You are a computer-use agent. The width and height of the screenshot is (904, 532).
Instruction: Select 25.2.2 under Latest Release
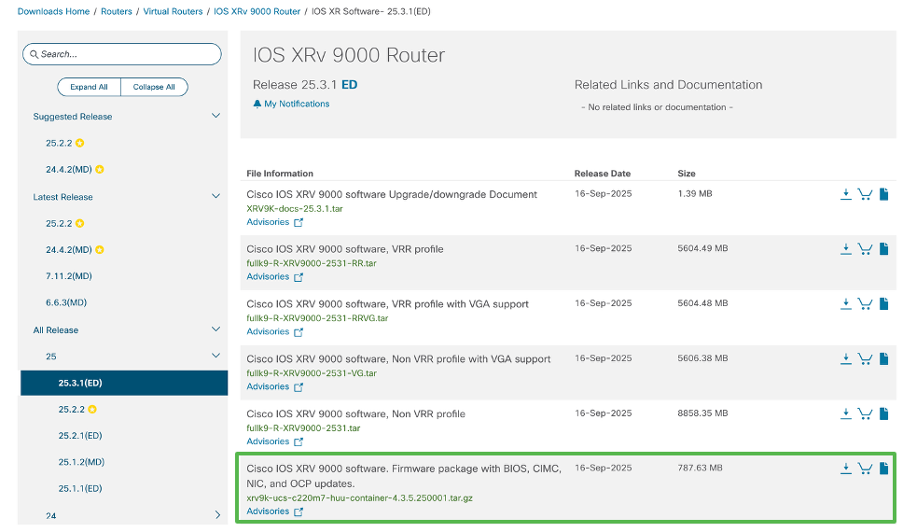click(59, 223)
